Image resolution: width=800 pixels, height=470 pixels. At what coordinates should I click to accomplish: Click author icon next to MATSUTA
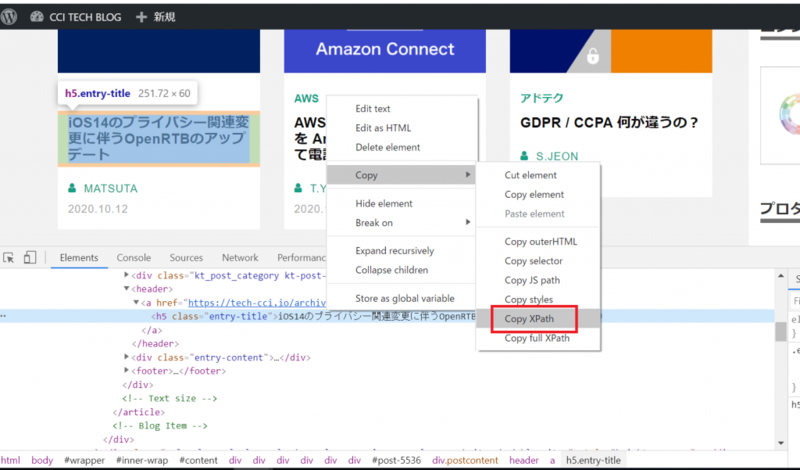[x=72, y=188]
